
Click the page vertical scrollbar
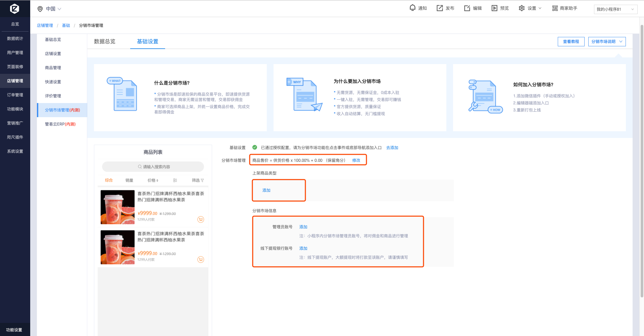pyautogui.click(x=642, y=161)
